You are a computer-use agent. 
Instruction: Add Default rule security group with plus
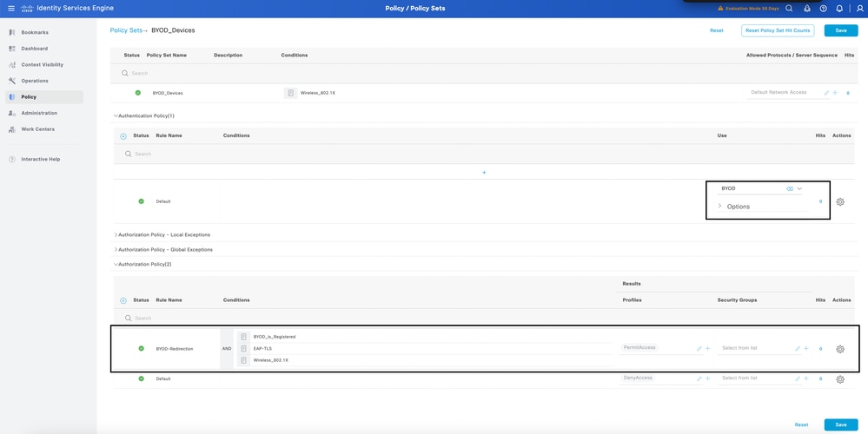click(x=806, y=378)
